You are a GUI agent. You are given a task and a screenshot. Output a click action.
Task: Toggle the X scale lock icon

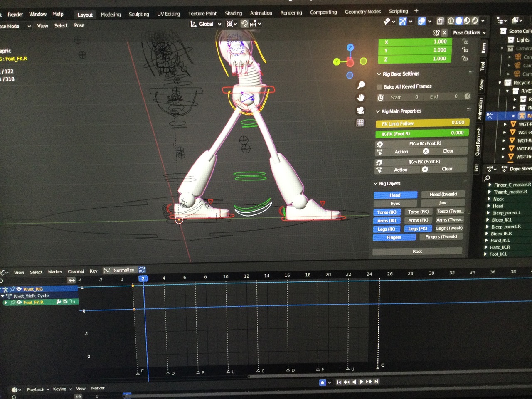tap(465, 41)
